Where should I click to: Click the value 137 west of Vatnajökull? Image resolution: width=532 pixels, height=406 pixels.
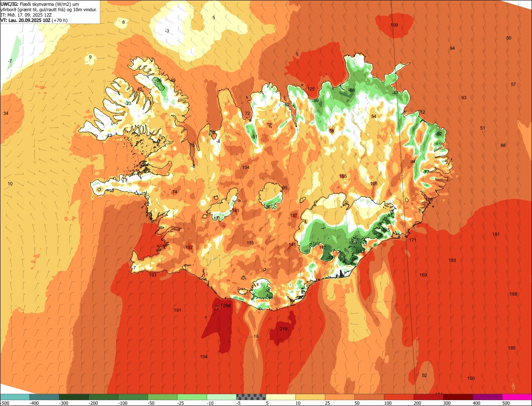tap(293, 215)
